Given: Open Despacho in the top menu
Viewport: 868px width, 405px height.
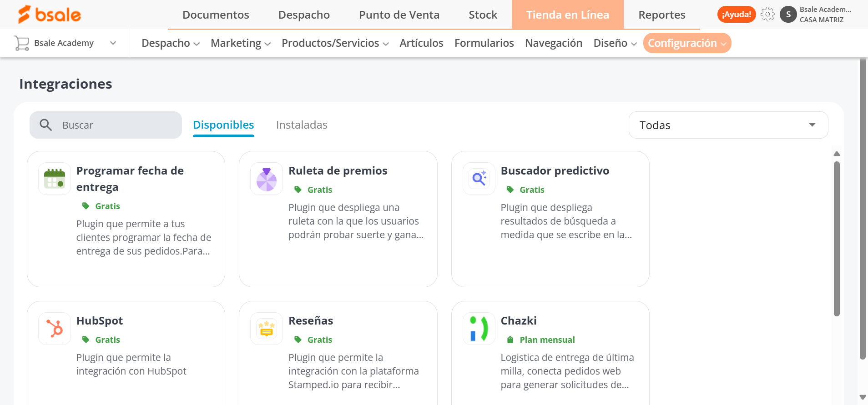Looking at the screenshot, I should 304,15.
